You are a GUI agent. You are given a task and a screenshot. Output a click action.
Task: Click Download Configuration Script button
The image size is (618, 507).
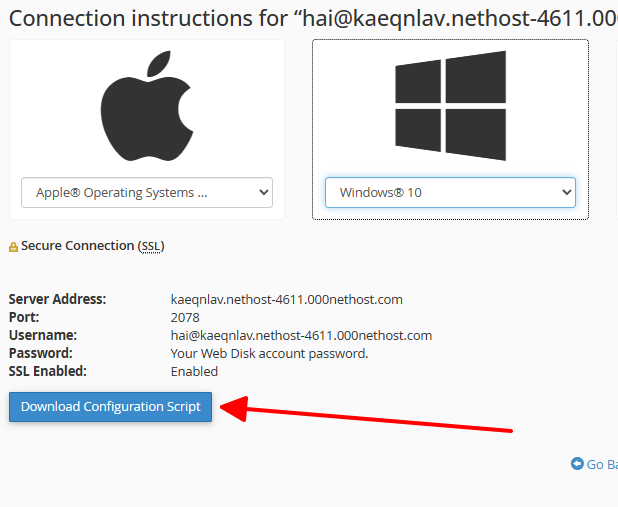(110, 407)
